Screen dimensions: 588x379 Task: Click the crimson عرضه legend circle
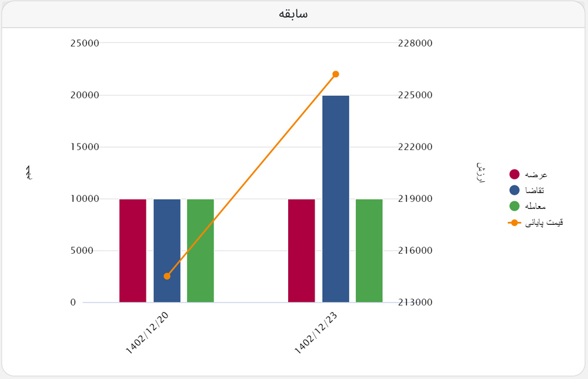(x=514, y=174)
